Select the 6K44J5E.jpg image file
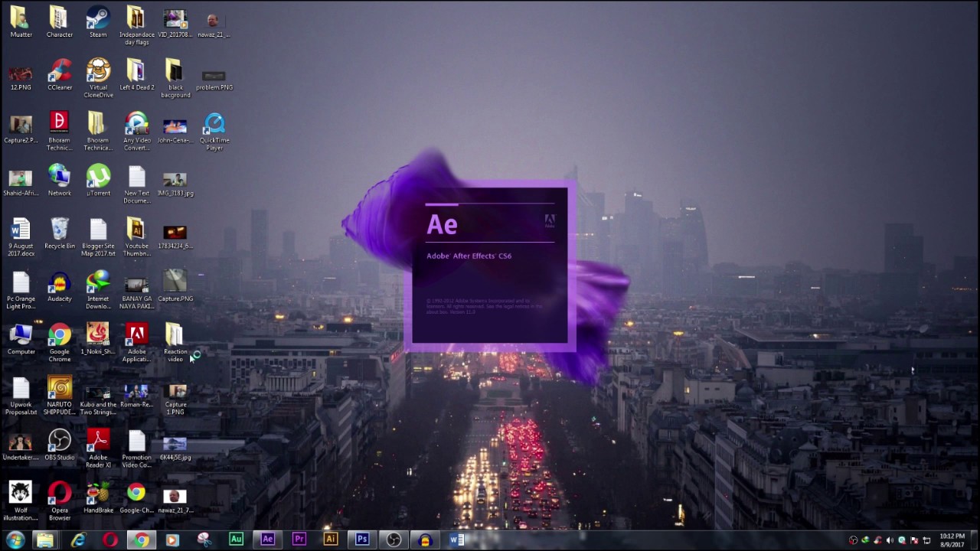This screenshot has width=980, height=551. coord(175,448)
